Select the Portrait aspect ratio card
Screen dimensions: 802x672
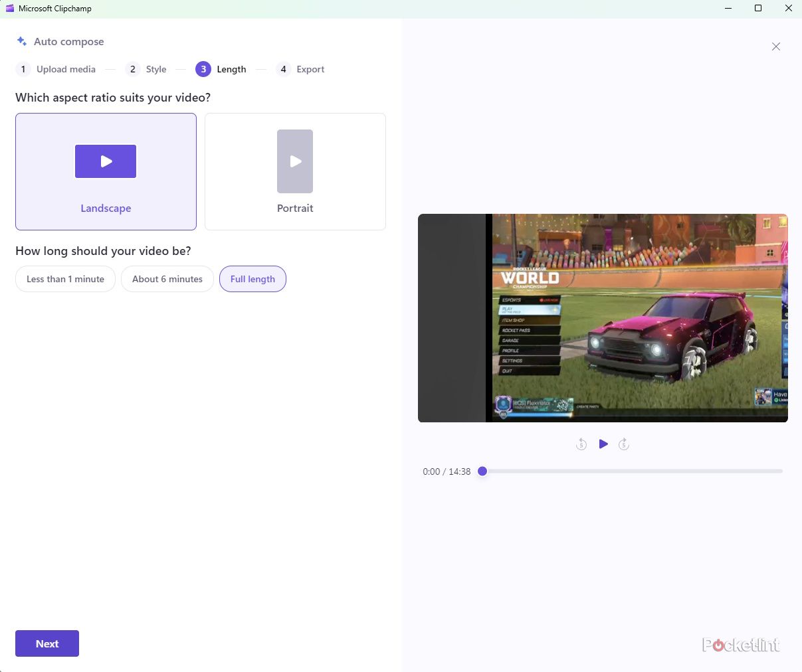(295, 171)
